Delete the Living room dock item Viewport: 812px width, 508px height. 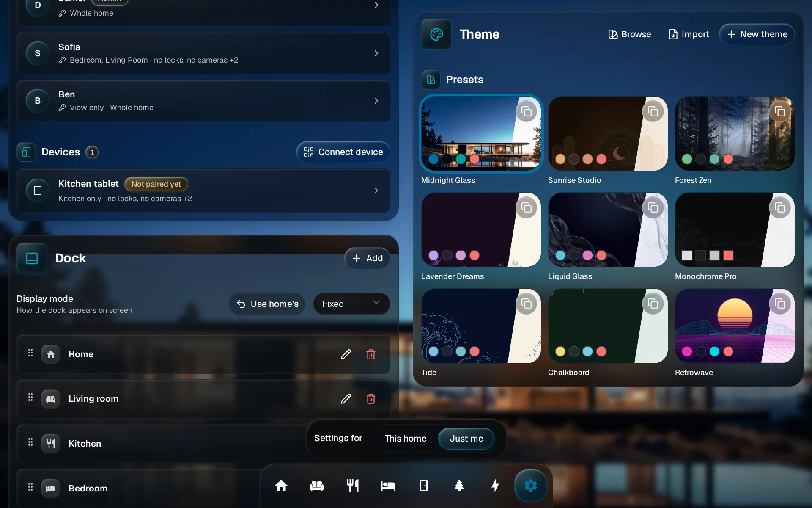[x=371, y=399]
